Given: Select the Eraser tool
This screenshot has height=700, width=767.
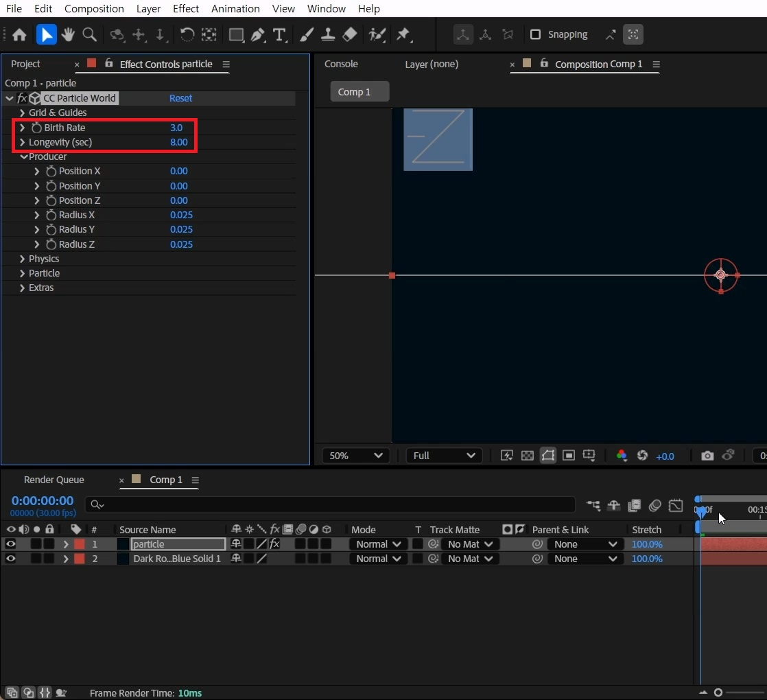Looking at the screenshot, I should 350,35.
